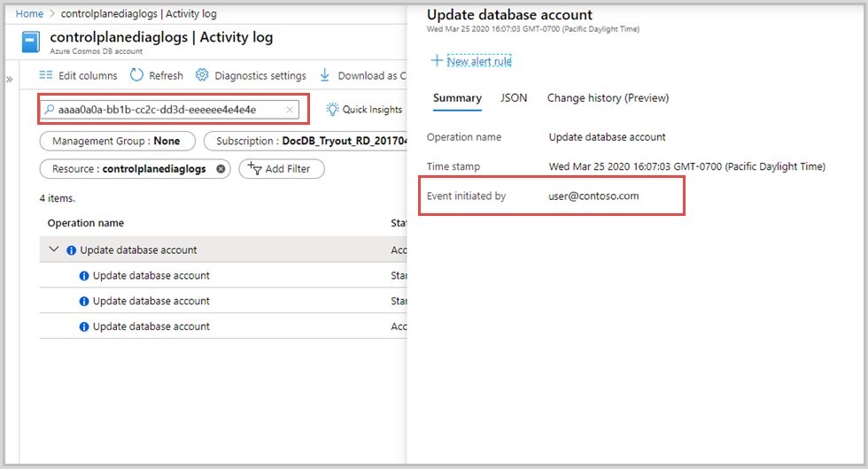The image size is (868, 469).
Task: Open the Subscription filter pill
Action: click(305, 141)
